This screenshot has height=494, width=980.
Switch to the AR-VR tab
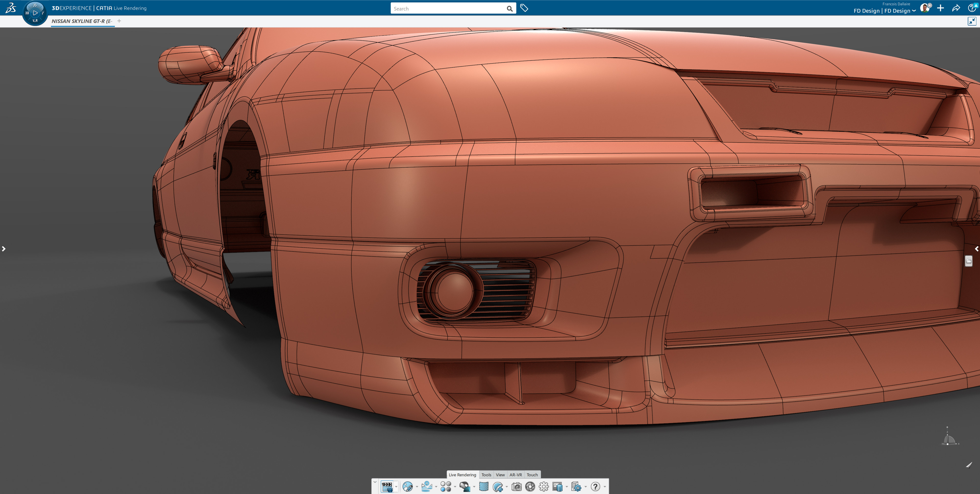[x=516, y=475]
